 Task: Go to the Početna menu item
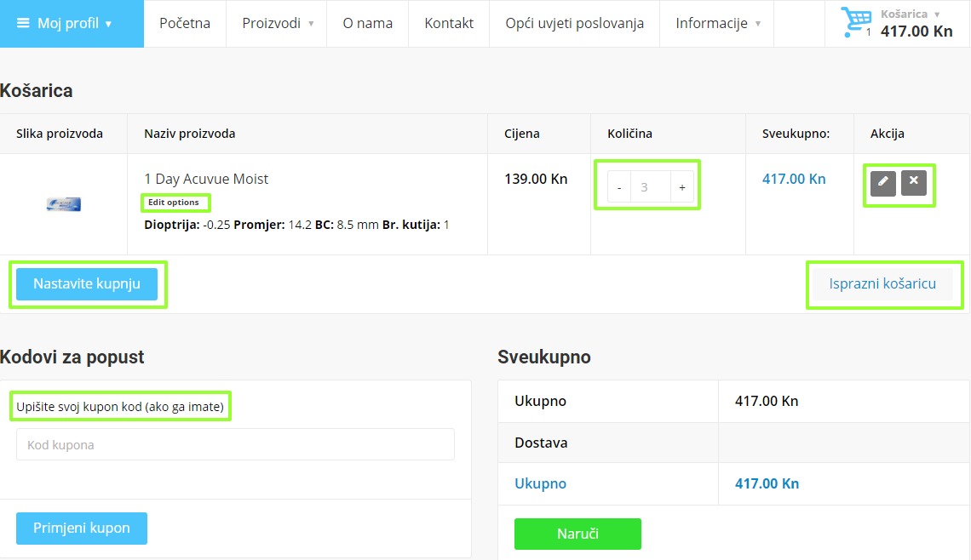coord(185,24)
